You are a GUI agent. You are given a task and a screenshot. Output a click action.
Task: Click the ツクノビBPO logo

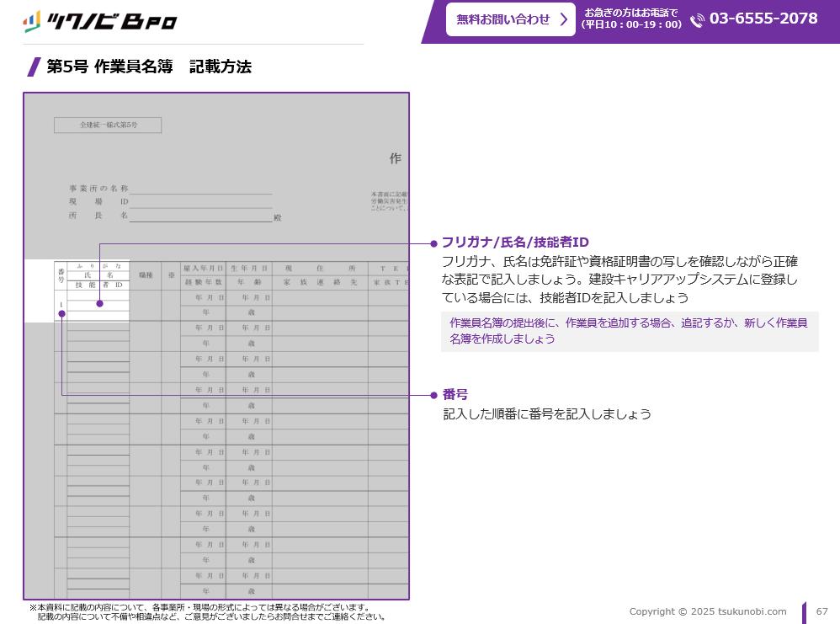click(100, 21)
